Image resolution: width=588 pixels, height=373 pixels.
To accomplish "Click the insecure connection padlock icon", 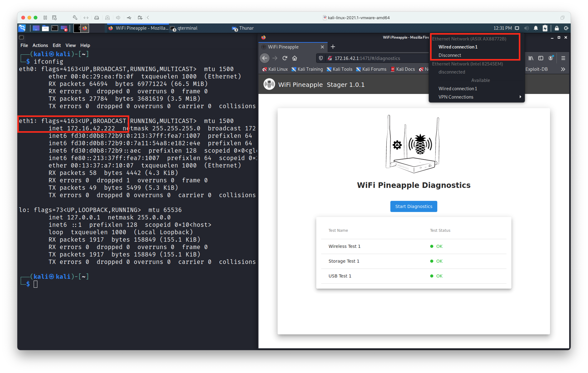I will [330, 58].
